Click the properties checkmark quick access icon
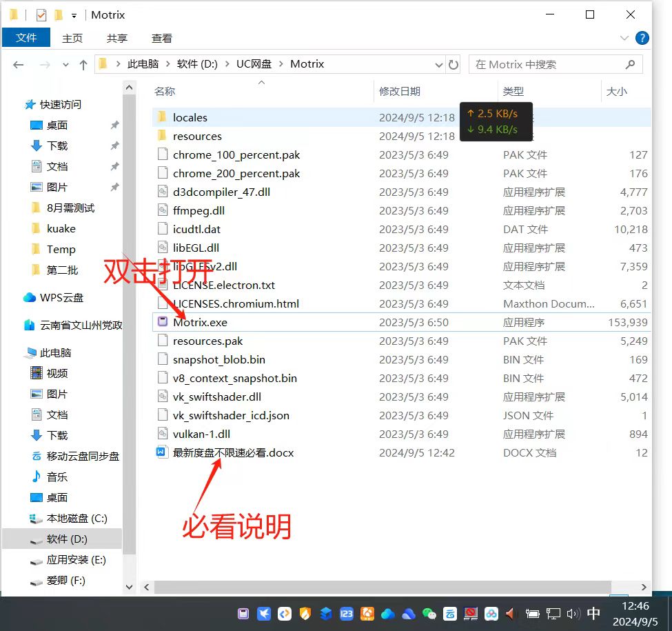672x631 pixels. click(x=41, y=15)
